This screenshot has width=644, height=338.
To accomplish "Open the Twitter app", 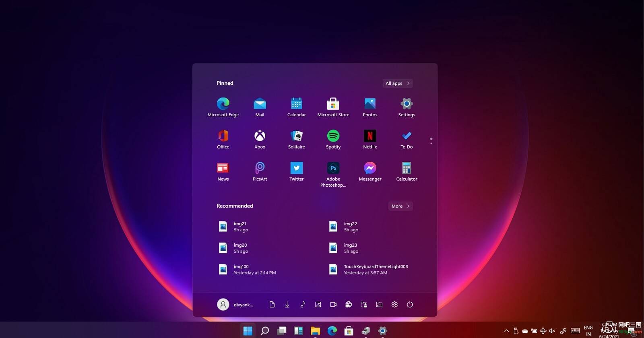I will click(296, 171).
